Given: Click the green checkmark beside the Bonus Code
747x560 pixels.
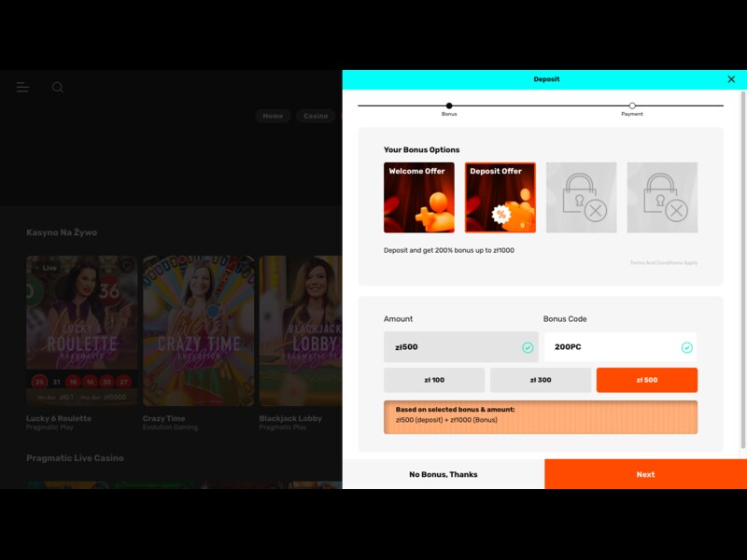Looking at the screenshot, I should tap(688, 346).
